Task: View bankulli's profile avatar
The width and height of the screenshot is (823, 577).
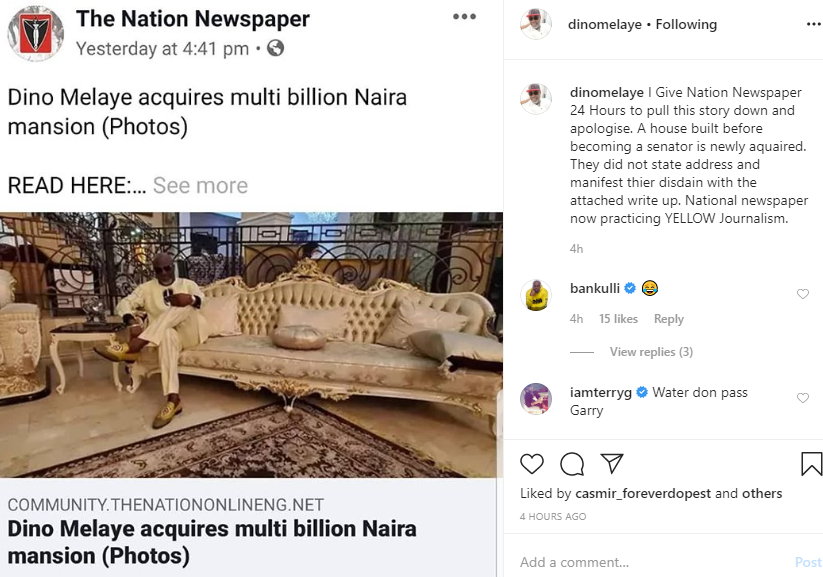Action: coord(536,295)
